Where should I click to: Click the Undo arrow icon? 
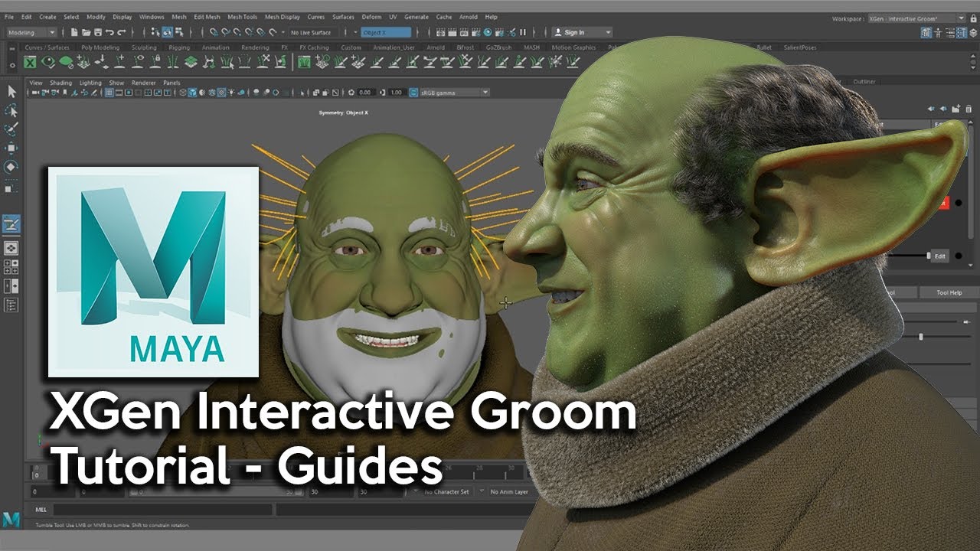(109, 32)
